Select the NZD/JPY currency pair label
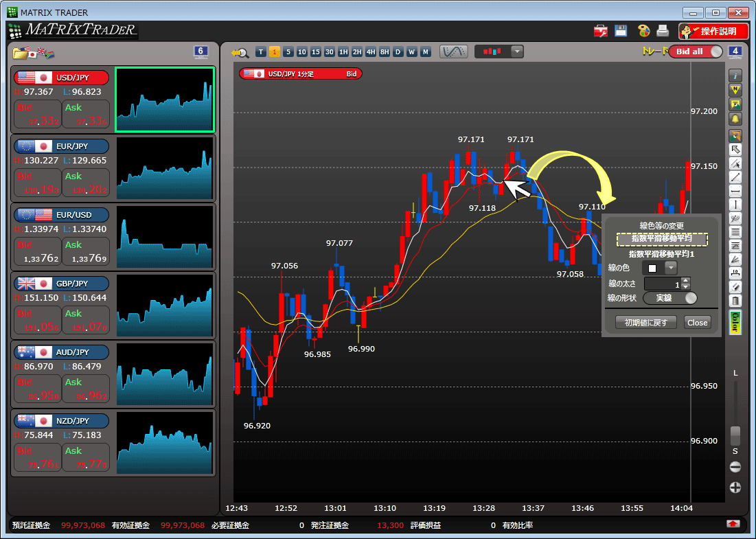 (61, 421)
